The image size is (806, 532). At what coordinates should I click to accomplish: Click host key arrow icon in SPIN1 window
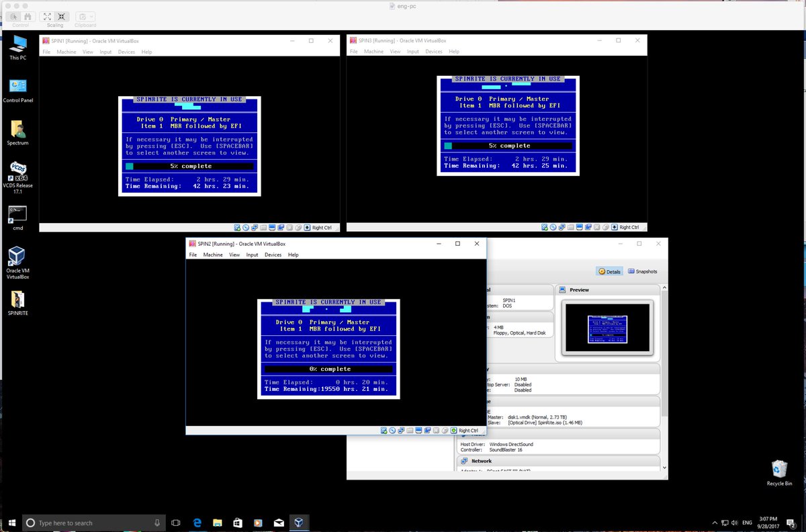(307, 228)
